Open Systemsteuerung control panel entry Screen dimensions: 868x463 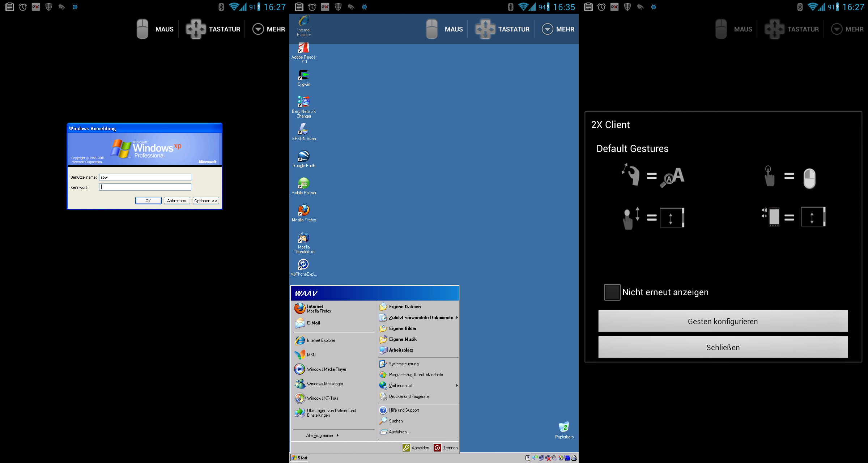(418, 364)
